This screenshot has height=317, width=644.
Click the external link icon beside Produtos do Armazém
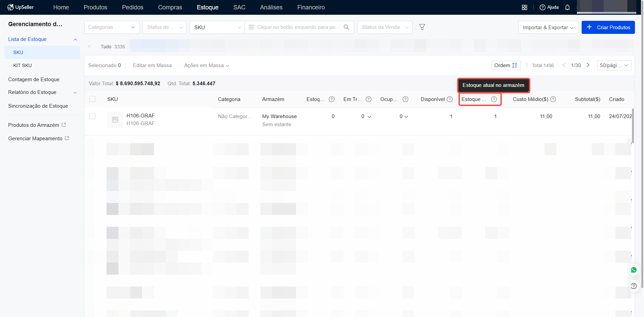click(x=64, y=125)
